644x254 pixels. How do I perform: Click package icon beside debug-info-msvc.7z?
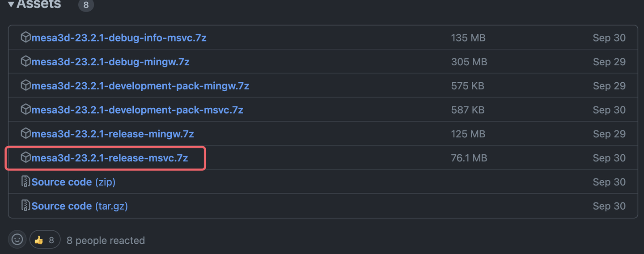pos(25,37)
